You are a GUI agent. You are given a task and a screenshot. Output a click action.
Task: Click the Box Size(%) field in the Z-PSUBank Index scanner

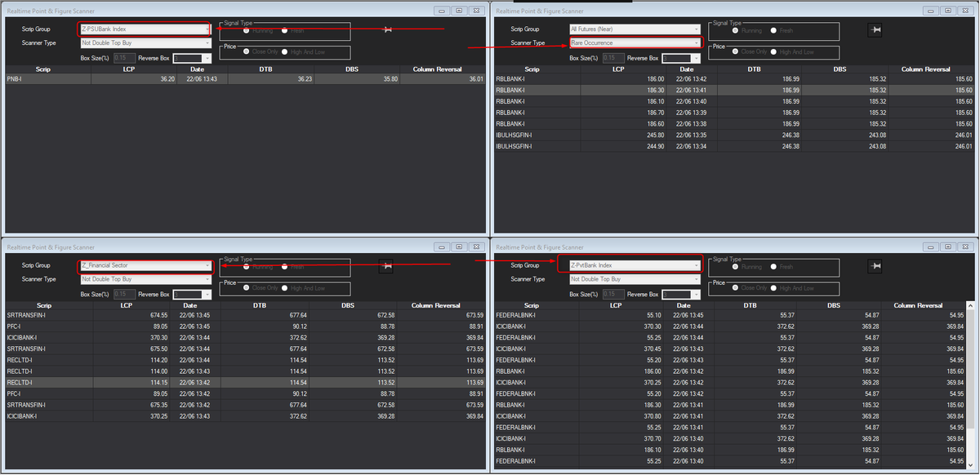124,58
